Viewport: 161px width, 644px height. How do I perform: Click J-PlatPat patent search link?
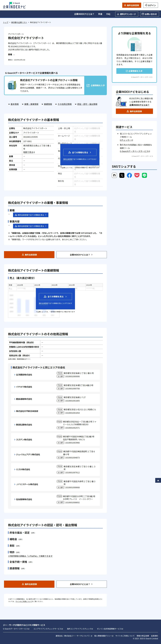click(30, 556)
